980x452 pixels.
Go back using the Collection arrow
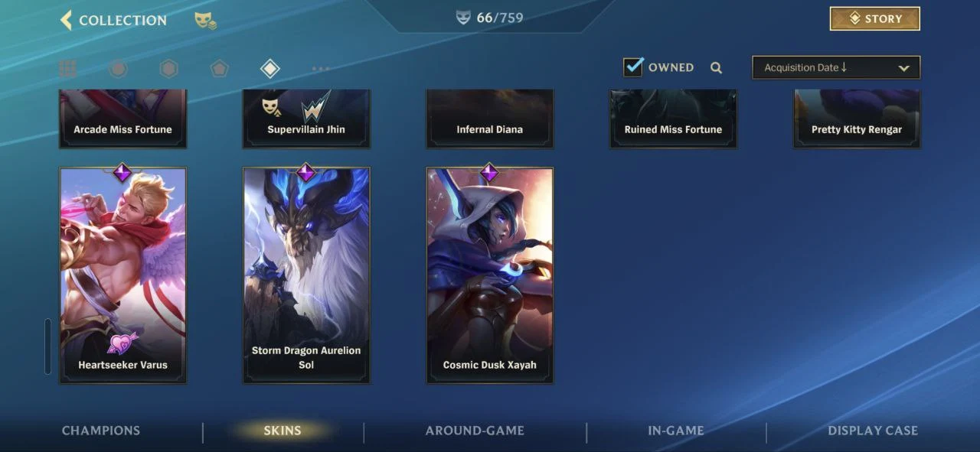coord(66,20)
